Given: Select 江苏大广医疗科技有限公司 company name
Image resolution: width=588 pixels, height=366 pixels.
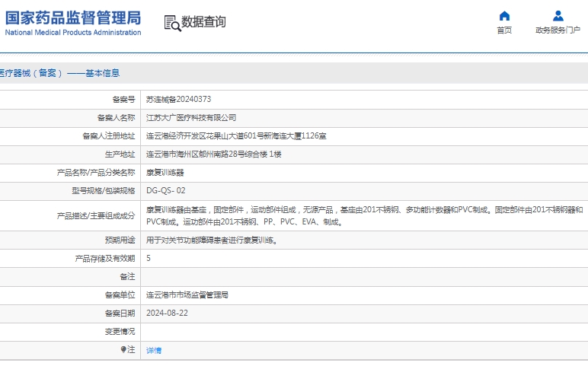Looking at the screenshot, I should coord(191,118).
